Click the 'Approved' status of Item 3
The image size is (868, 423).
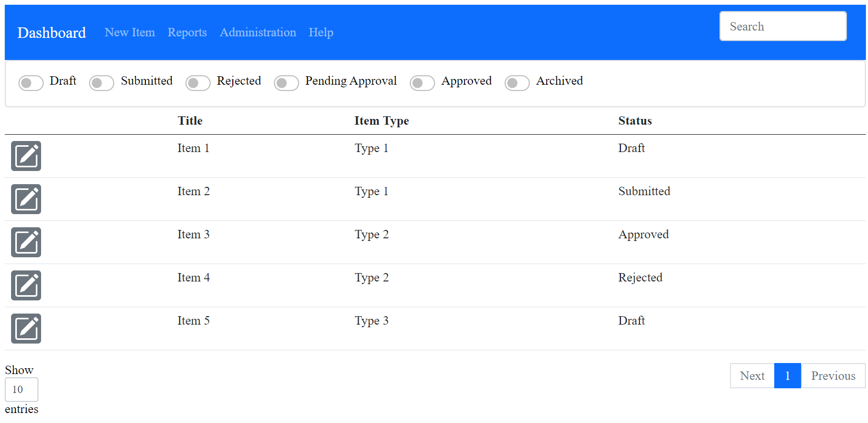coord(644,234)
